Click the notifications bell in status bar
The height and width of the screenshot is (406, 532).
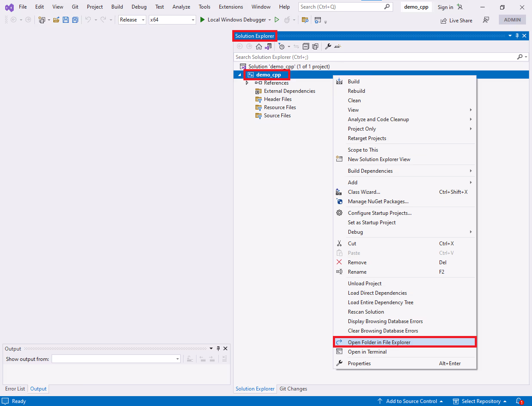(x=520, y=401)
